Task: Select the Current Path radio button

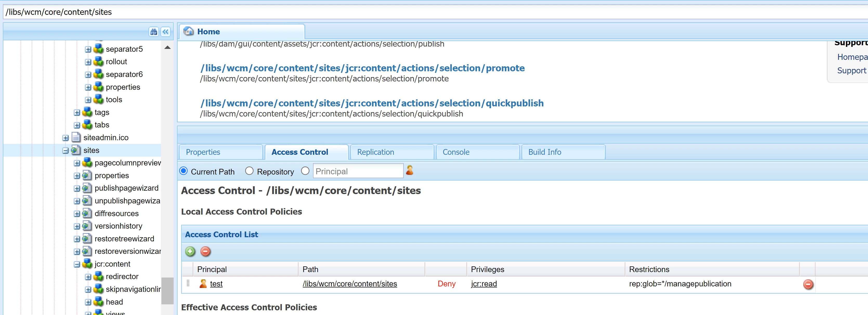Action: click(184, 171)
